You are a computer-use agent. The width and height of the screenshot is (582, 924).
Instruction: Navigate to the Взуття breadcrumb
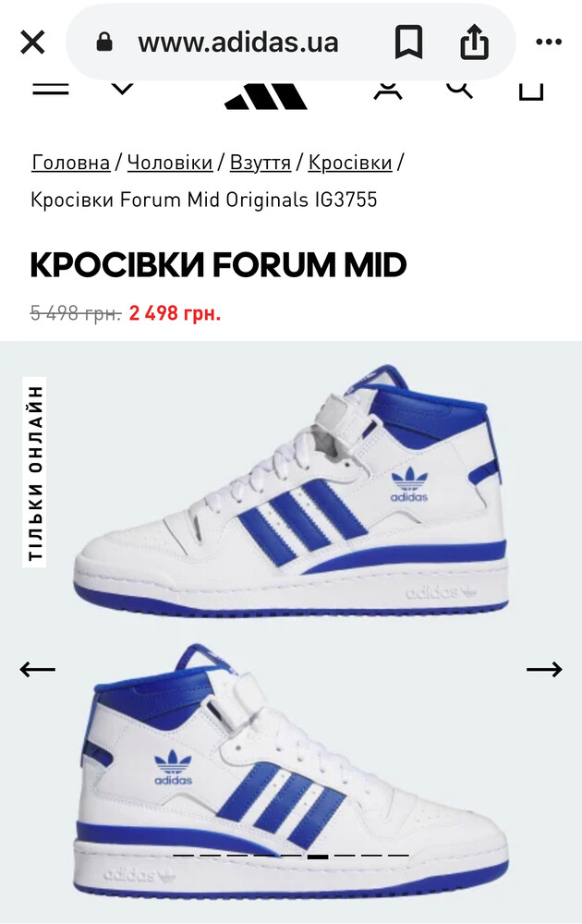point(261,163)
